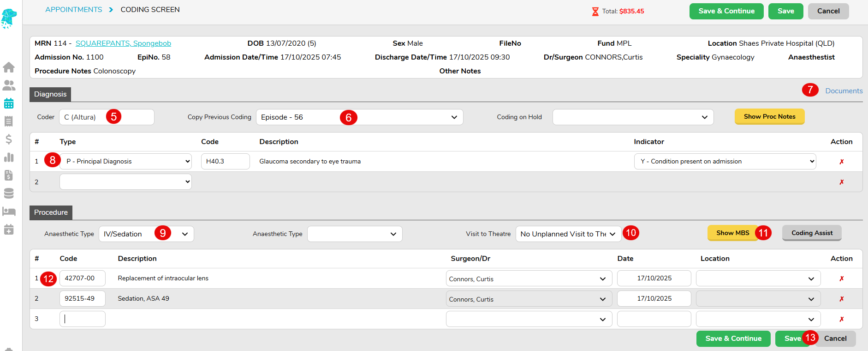Click the receipt icon in sidebar
Viewport: 868px width, 351px height.
[x=9, y=121]
